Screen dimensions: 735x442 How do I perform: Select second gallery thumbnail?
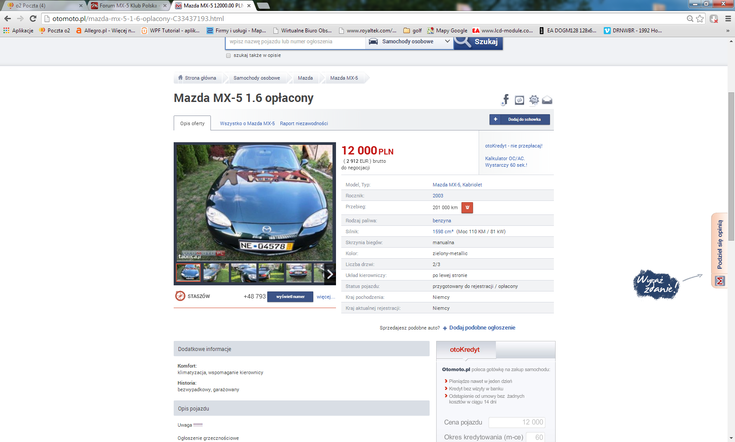click(216, 272)
